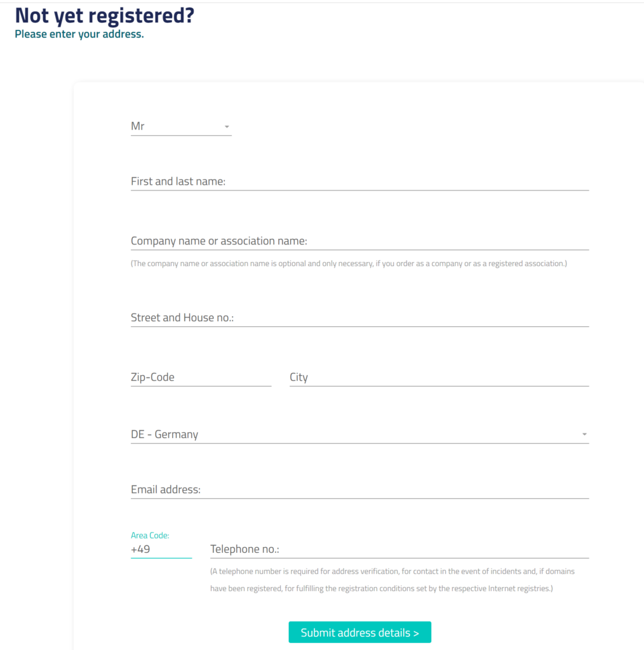Click into Company name or association name field
644x650 pixels.
(359, 241)
